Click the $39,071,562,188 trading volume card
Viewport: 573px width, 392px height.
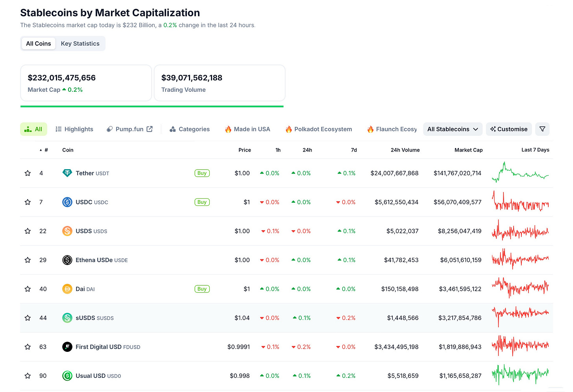(220, 83)
